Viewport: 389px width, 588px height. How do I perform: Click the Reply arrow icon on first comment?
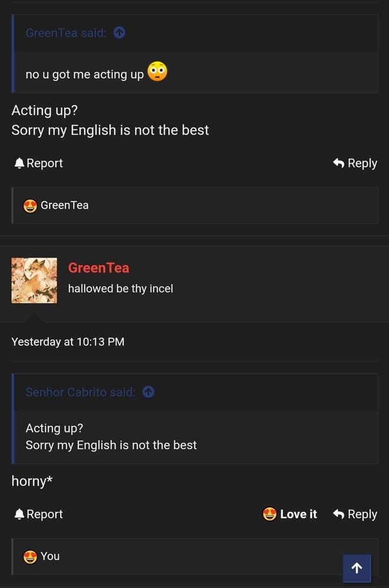(337, 163)
